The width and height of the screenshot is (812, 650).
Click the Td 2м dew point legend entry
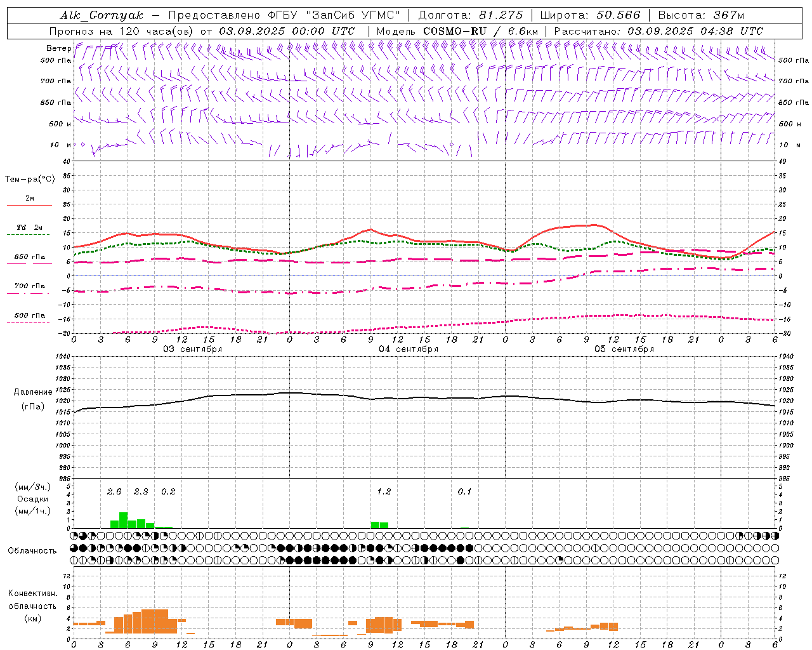(30, 227)
